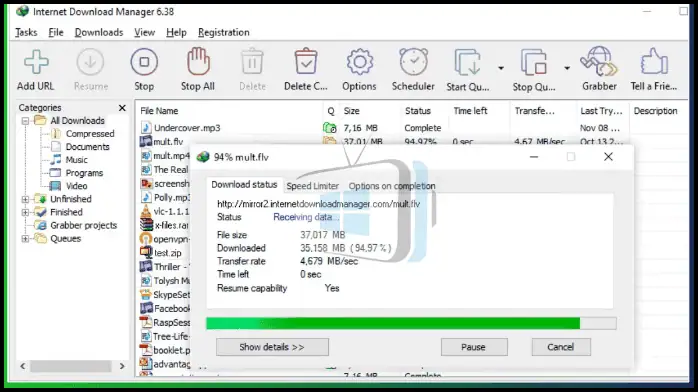Select the Music category

77,160
